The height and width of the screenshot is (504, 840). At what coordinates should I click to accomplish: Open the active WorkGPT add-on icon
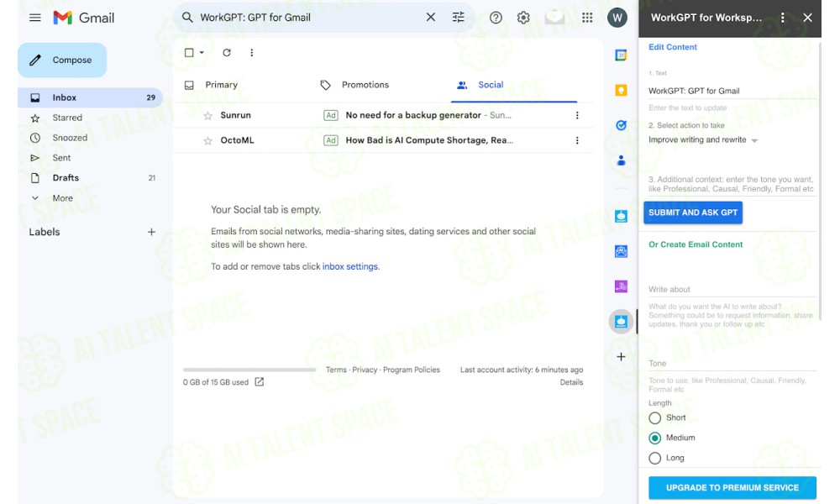(x=621, y=322)
